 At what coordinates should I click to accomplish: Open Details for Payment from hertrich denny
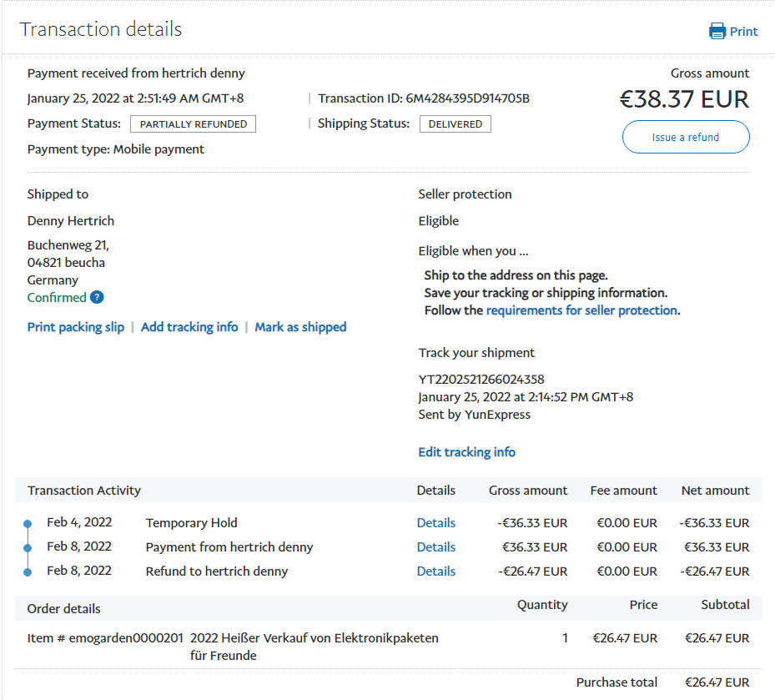435,547
